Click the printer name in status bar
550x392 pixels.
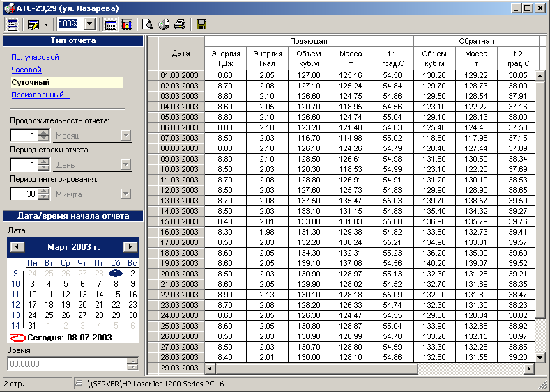point(155,384)
